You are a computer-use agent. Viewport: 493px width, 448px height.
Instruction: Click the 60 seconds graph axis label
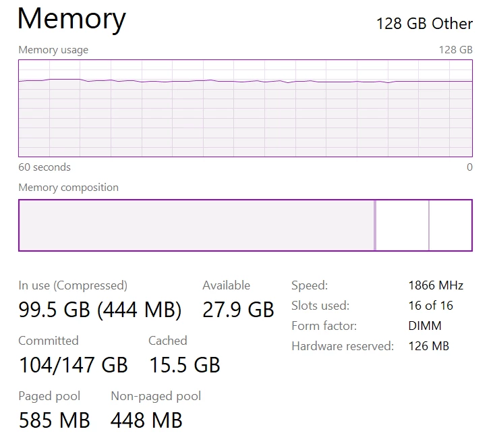pos(45,167)
